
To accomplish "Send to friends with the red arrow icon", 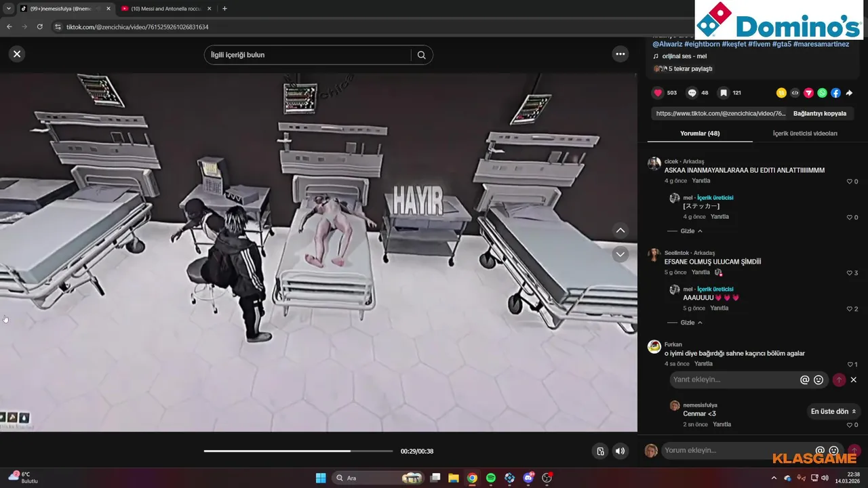I will tap(808, 93).
